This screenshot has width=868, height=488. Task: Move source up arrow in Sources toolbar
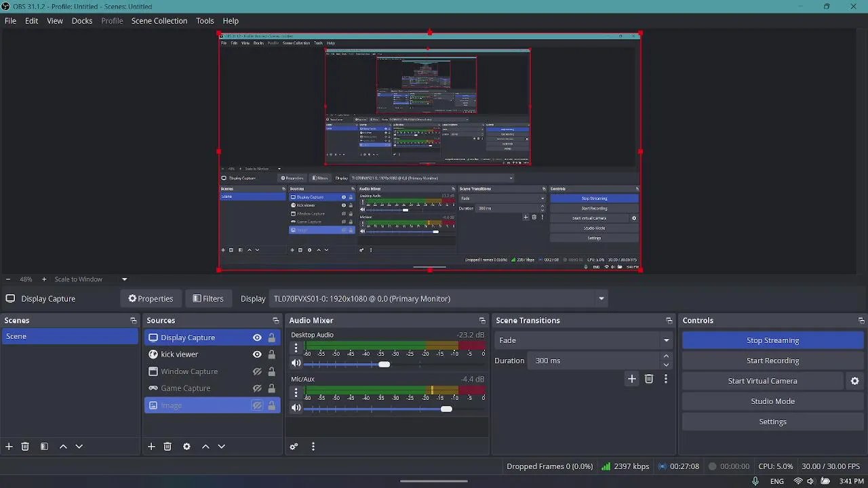205,447
